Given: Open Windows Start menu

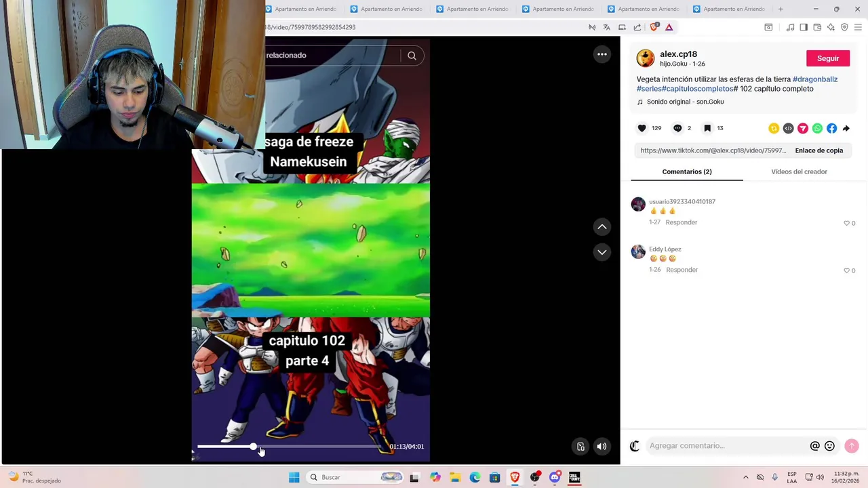Looking at the screenshot, I should [294, 477].
